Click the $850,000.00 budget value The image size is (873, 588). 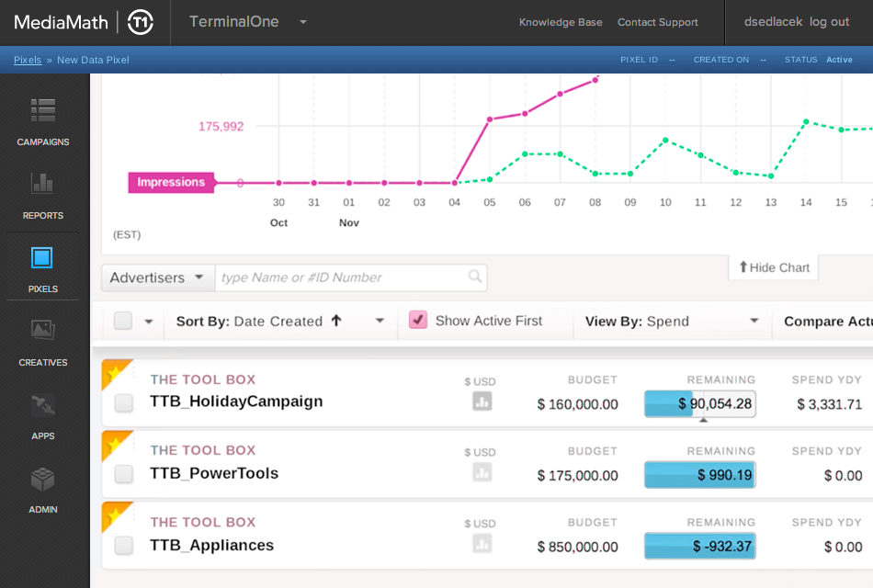click(x=577, y=547)
